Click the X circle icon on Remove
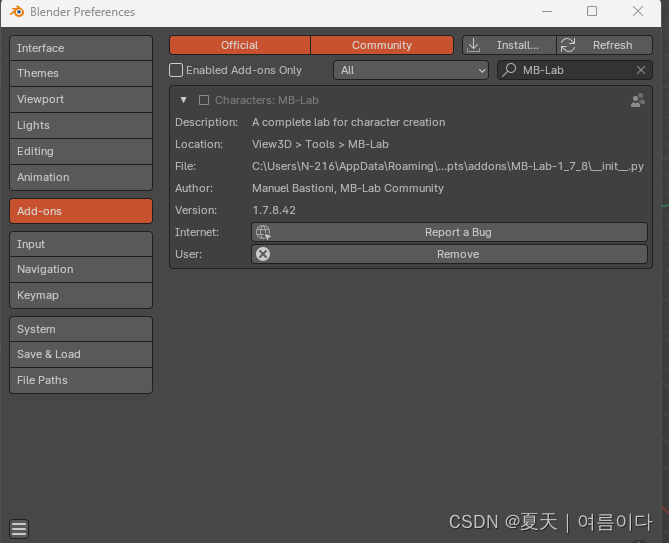The height and width of the screenshot is (543, 669). click(x=263, y=254)
